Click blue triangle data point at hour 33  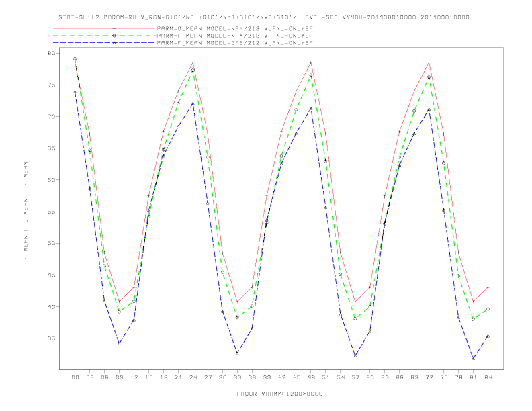[237, 353]
